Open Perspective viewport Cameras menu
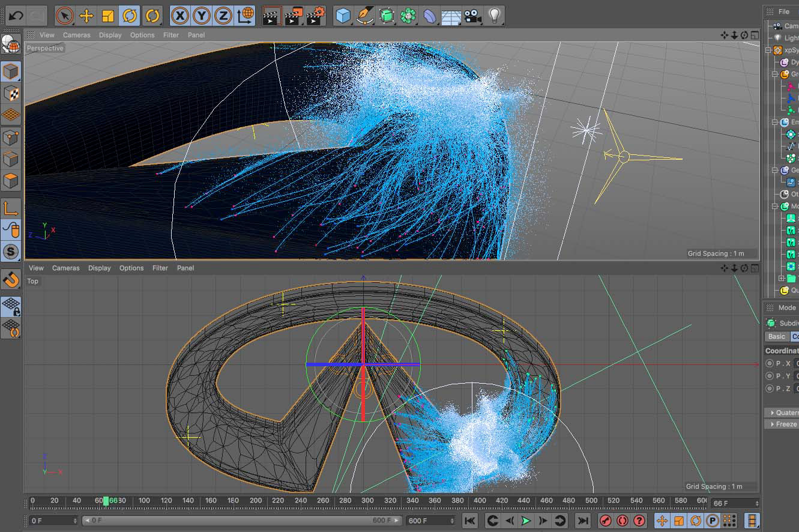 [x=77, y=35]
